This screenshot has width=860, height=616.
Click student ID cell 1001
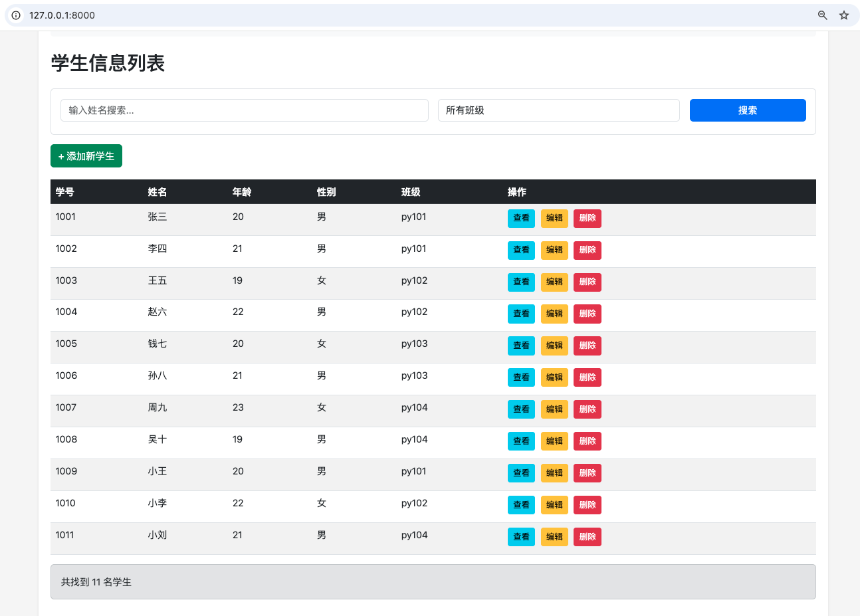click(65, 217)
